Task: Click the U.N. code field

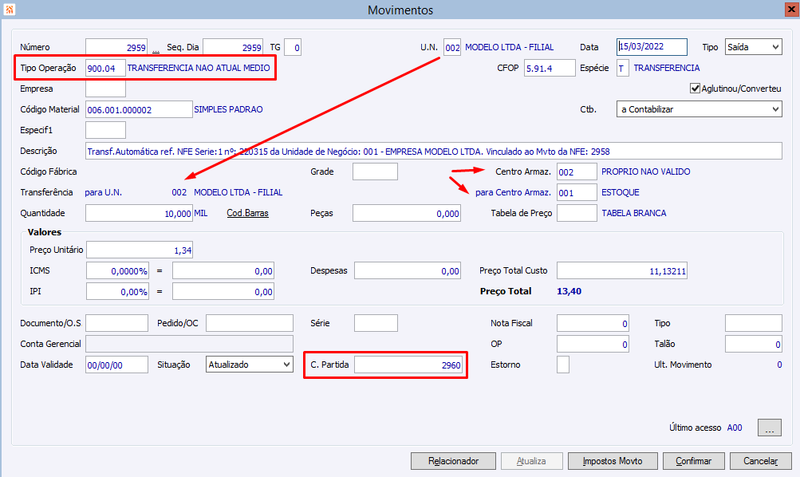Action: pyautogui.click(x=452, y=47)
